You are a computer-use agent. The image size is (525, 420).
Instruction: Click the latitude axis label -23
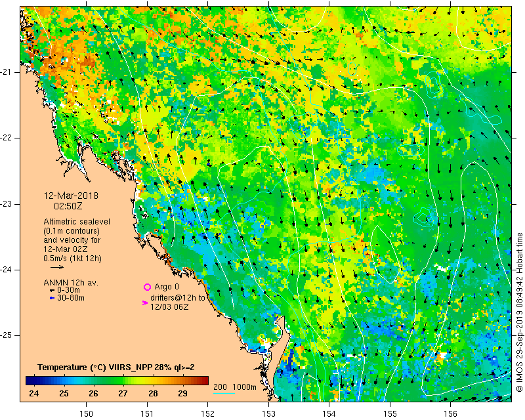click(x=6, y=204)
